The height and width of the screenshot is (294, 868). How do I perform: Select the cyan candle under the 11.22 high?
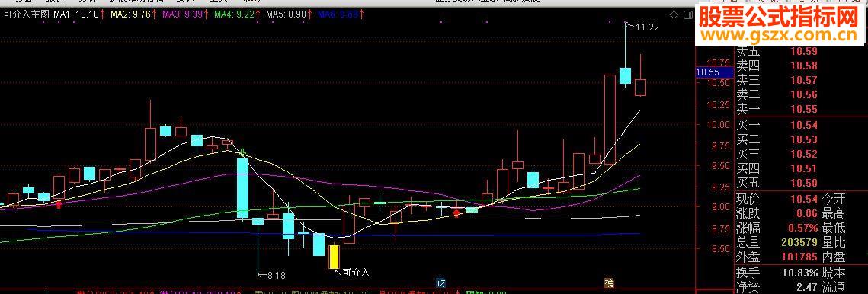[x=625, y=75]
